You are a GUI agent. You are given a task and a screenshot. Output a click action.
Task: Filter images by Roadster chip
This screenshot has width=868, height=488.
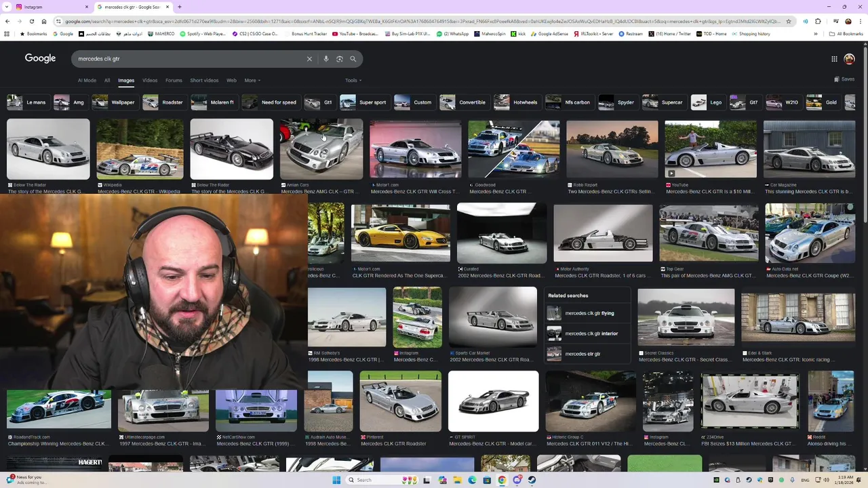point(163,102)
